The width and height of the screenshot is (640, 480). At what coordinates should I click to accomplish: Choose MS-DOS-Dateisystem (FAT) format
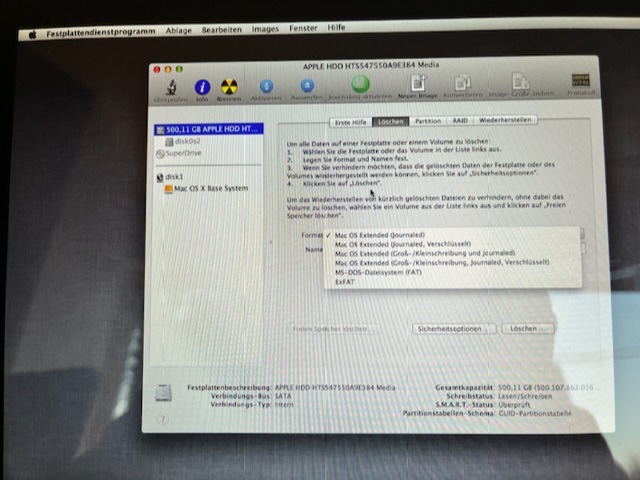(452, 272)
